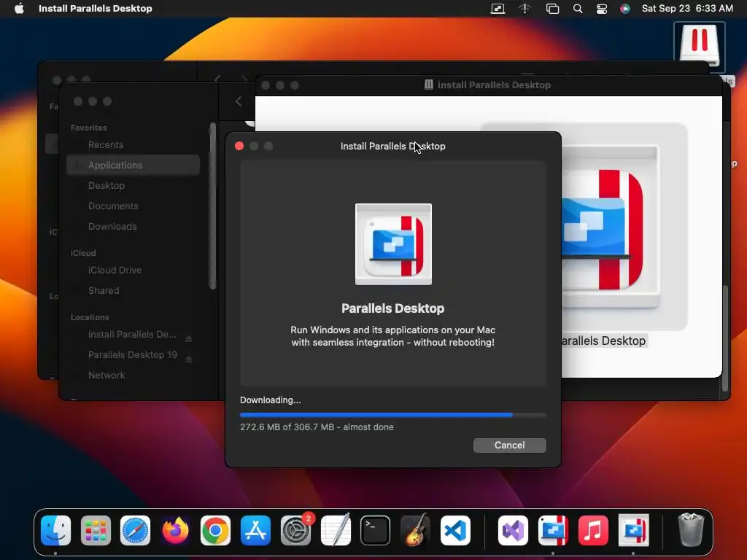Click the blue download progress bar
Viewport: 747px width, 560px height.
[376, 415]
